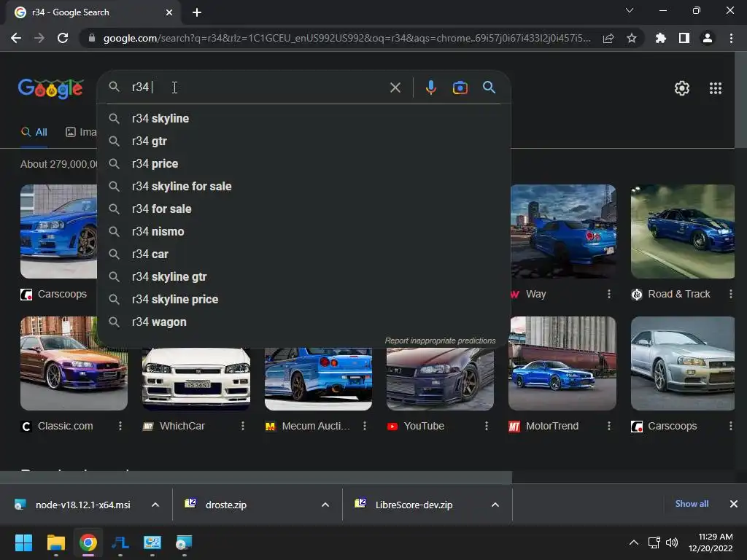Choose the suggestion r34 for sale
The width and height of the screenshot is (747, 560).
[x=303, y=209]
